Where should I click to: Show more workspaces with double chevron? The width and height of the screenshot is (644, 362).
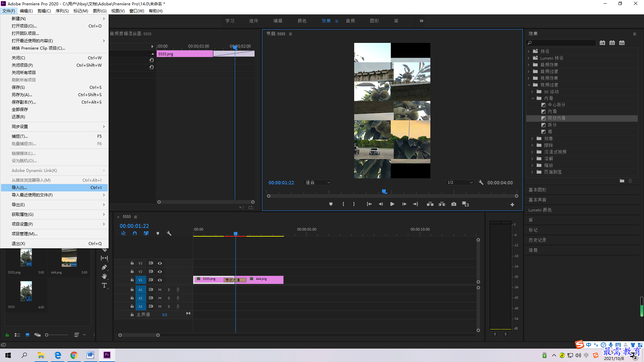tap(422, 21)
